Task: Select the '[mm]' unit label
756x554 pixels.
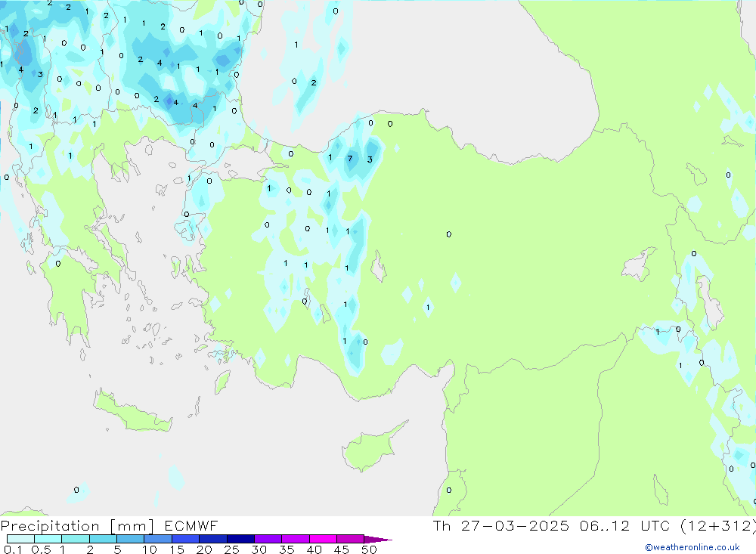Action: (132, 526)
